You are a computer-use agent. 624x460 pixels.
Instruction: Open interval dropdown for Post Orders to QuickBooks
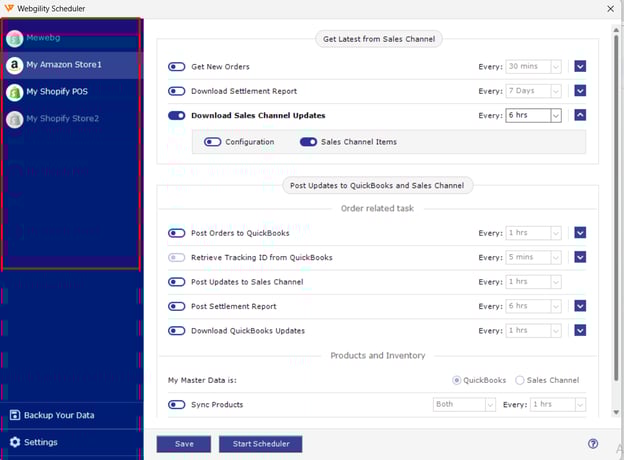point(533,233)
